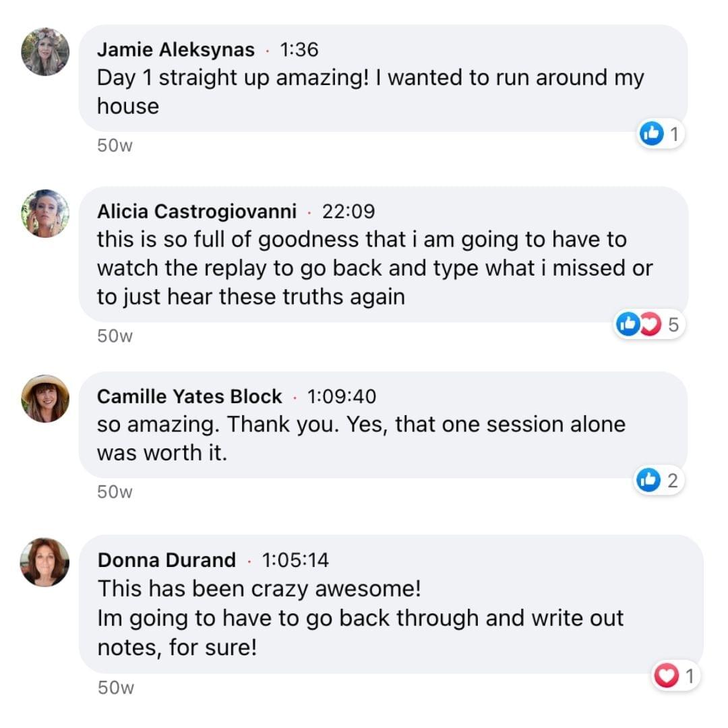Click the Camille Yates Block name

click(189, 397)
